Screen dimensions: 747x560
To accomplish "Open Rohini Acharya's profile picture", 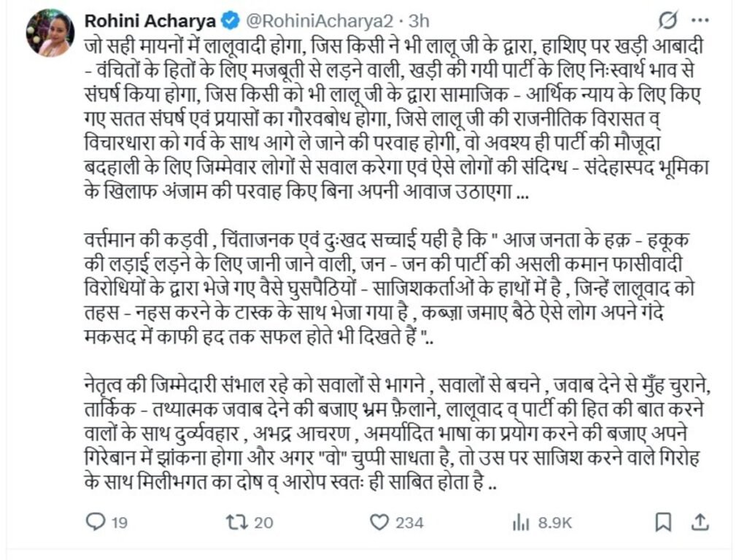I will 50,34.
